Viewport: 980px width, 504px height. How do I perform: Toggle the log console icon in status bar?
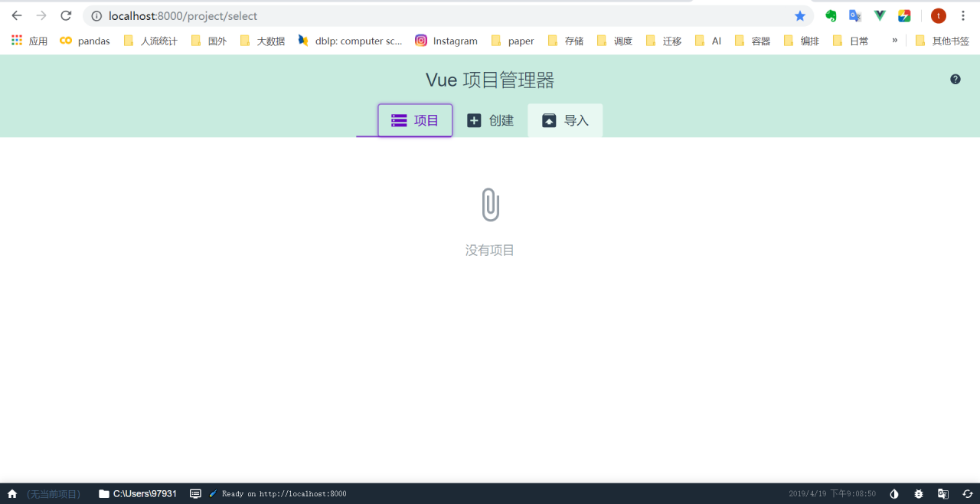(195, 494)
